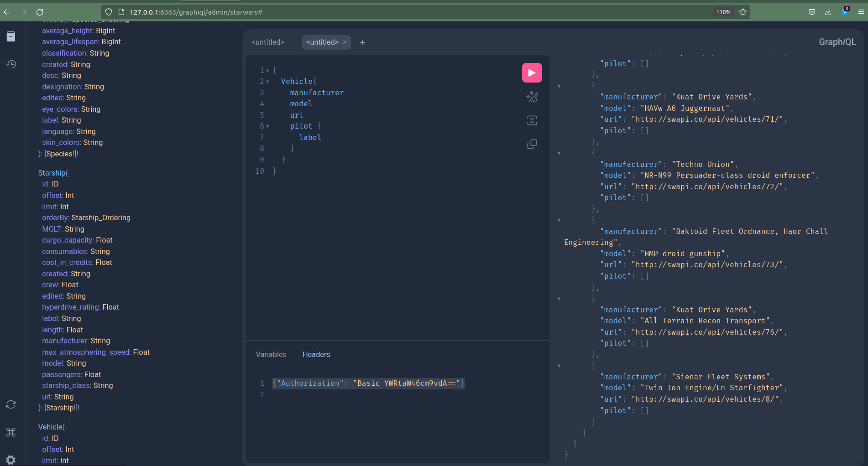Viewport: 868px width, 466px height.
Task: Open the BigInt type of average_height
Action: [105, 31]
